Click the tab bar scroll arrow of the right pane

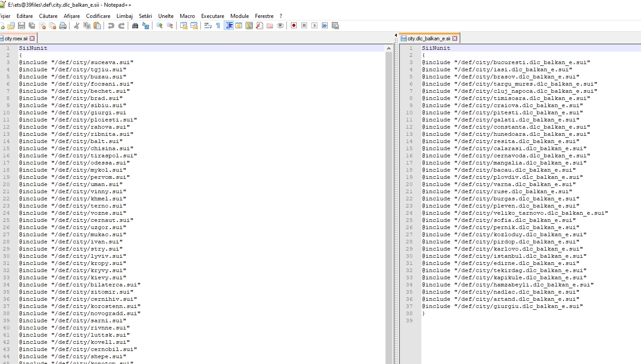point(396,35)
